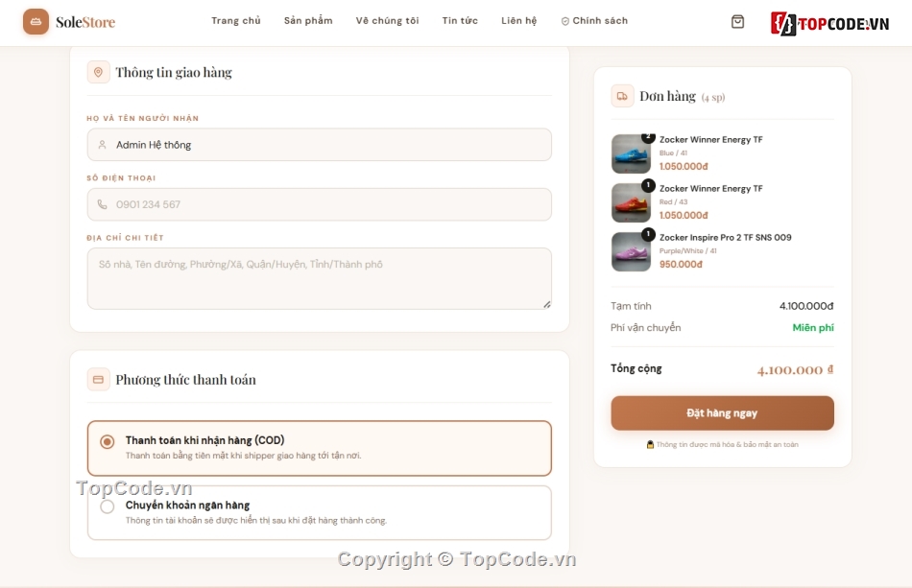Click the phone icon in phone field
The width and height of the screenshot is (912, 588).
pos(103,204)
